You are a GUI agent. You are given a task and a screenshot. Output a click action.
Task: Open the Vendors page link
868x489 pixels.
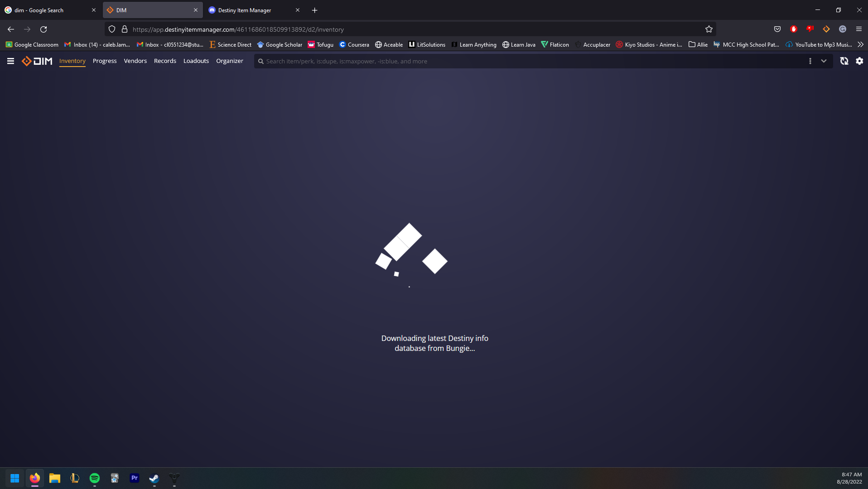click(135, 61)
